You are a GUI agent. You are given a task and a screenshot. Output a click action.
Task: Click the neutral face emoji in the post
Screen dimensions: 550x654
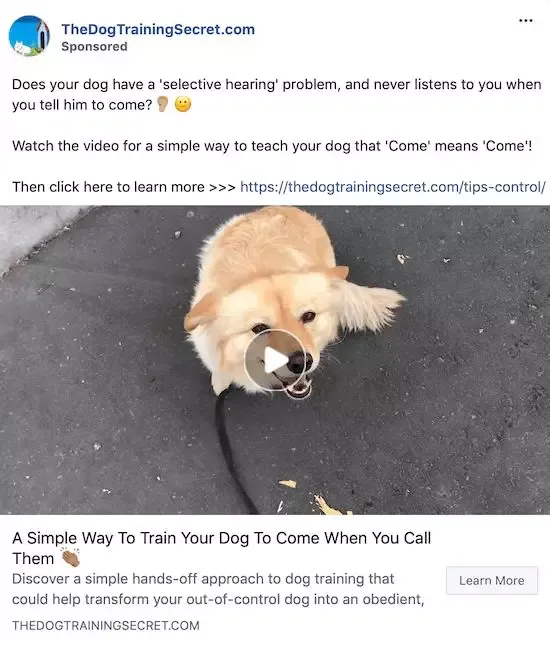coord(183,104)
